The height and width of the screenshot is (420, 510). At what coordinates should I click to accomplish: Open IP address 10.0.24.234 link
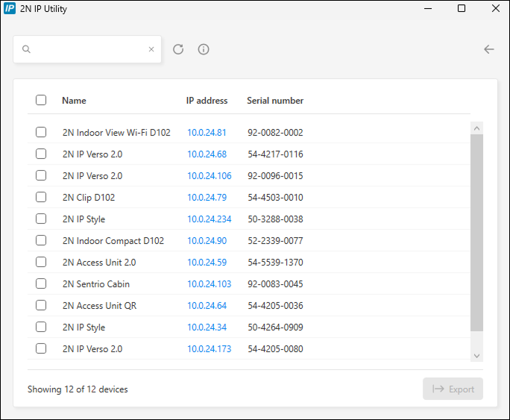coord(209,219)
